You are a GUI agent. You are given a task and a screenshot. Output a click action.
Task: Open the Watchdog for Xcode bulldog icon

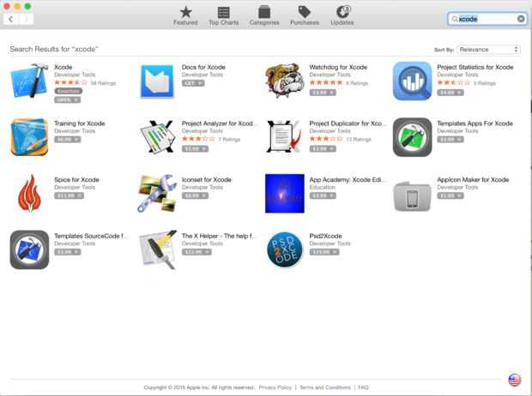284,81
